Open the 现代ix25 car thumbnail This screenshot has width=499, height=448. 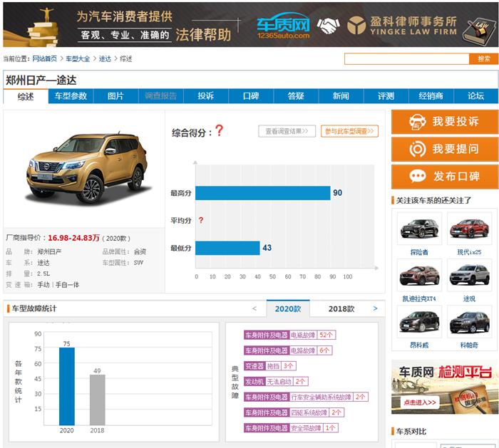pyautogui.click(x=469, y=229)
